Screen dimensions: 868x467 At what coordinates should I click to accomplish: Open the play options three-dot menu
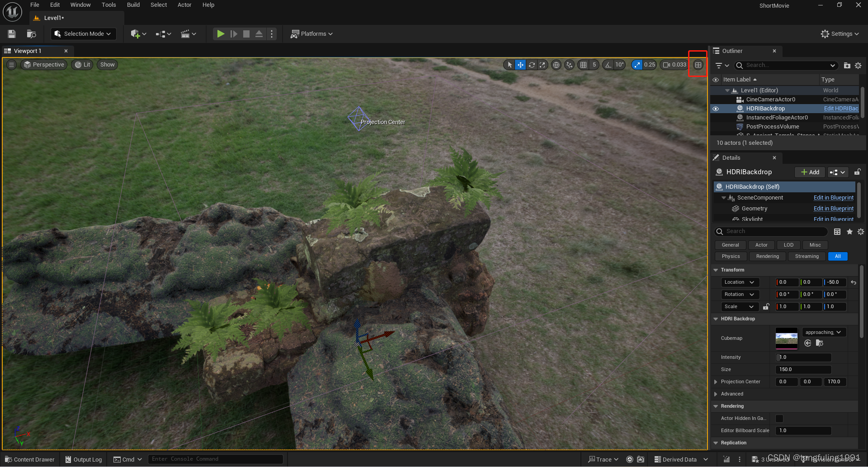point(272,34)
